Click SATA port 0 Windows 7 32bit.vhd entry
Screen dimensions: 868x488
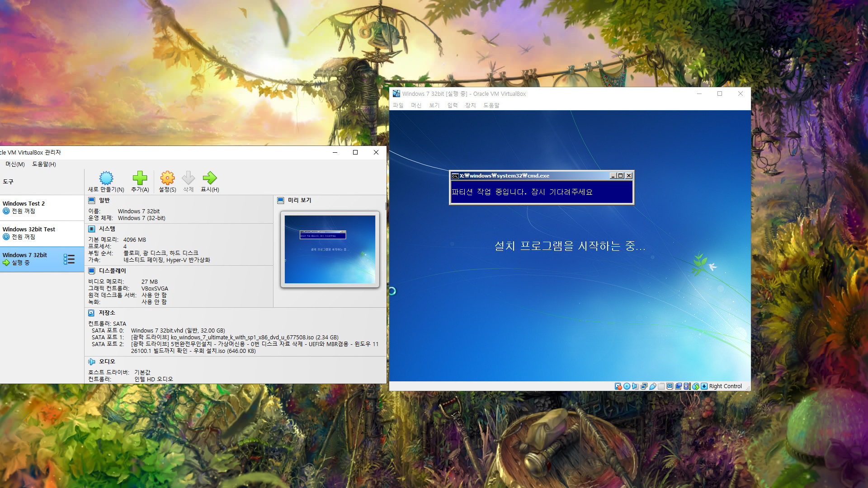point(178,331)
